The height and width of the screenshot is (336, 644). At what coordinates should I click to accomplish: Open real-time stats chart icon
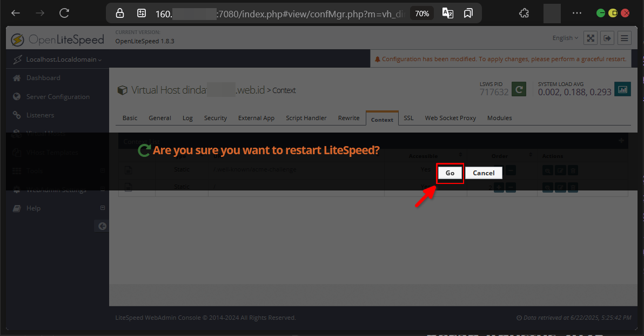[622, 89]
